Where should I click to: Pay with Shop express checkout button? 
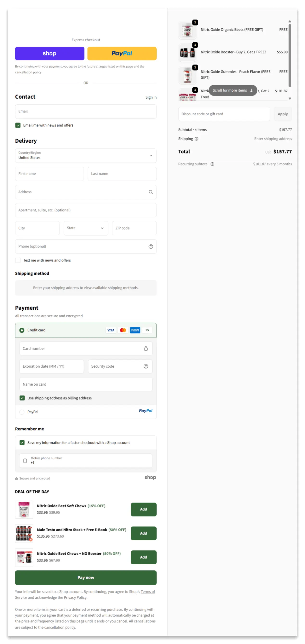(50, 53)
